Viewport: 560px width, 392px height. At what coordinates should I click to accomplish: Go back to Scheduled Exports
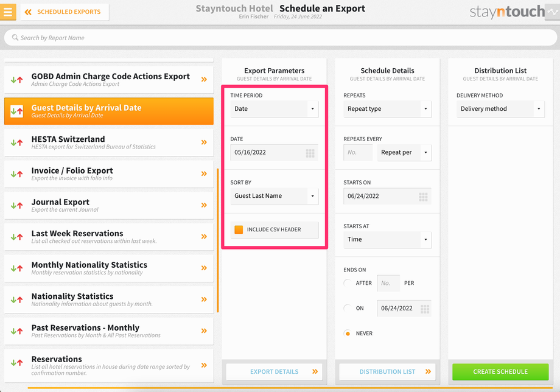click(x=65, y=12)
